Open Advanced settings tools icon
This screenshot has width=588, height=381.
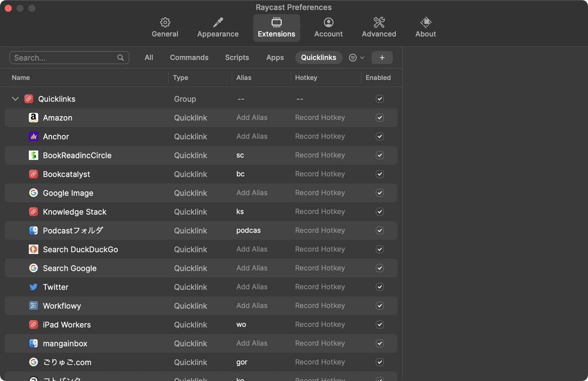(x=379, y=23)
